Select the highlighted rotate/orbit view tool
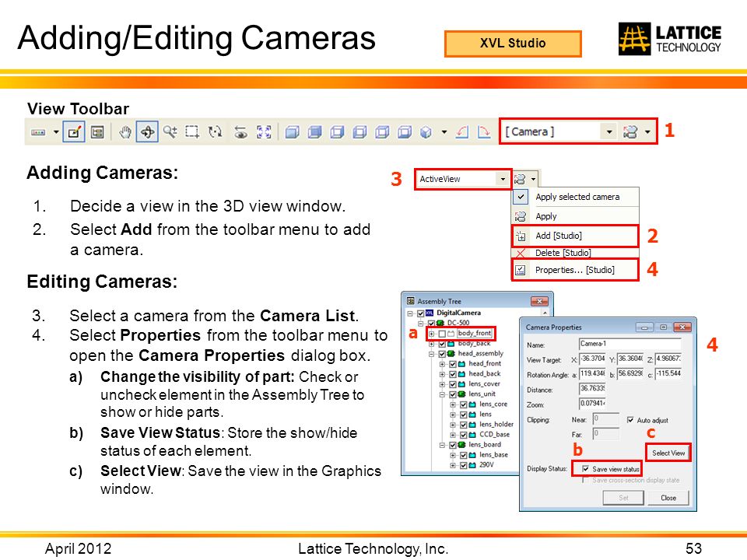 pos(147,132)
